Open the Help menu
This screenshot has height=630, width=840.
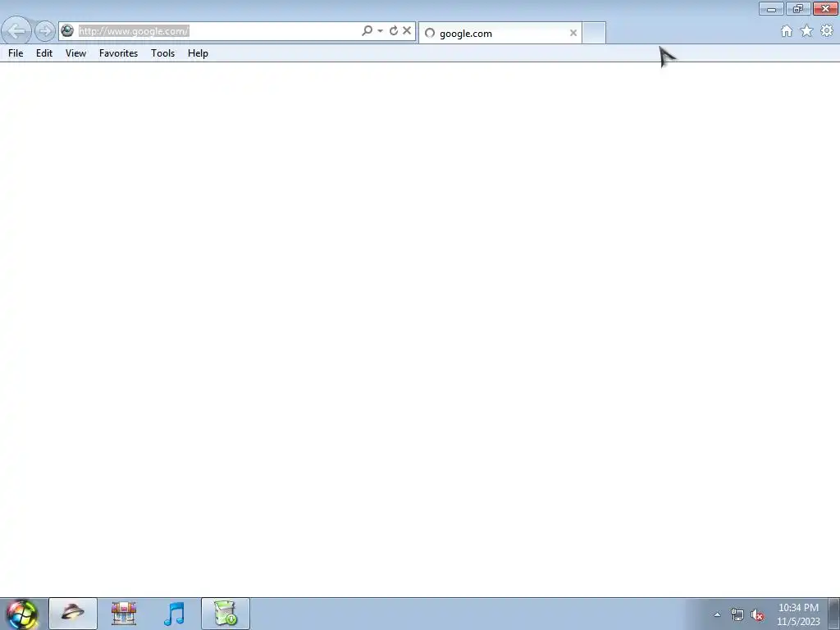click(198, 53)
